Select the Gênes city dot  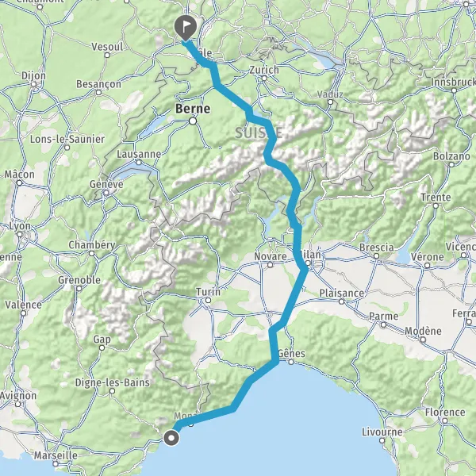click(291, 362)
